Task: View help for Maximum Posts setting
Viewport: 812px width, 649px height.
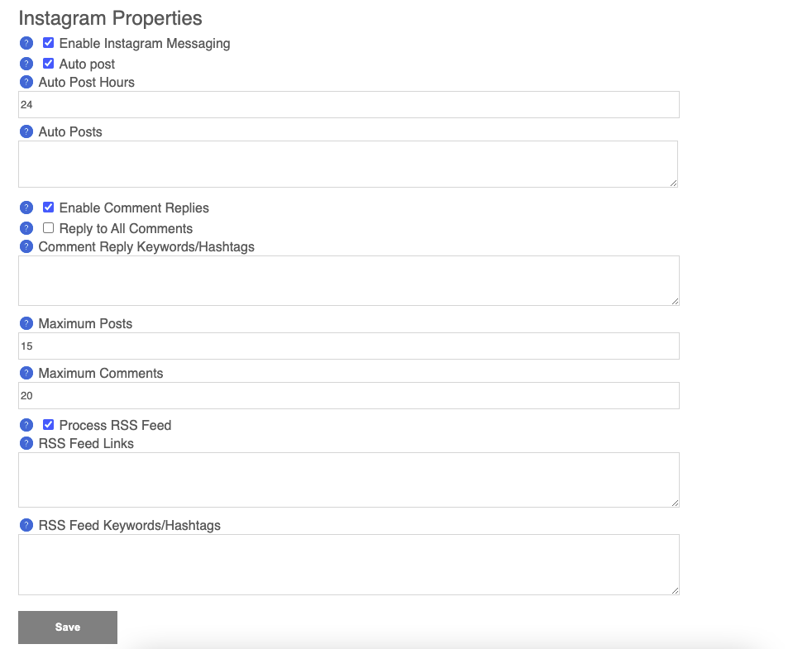Action: pyautogui.click(x=26, y=323)
